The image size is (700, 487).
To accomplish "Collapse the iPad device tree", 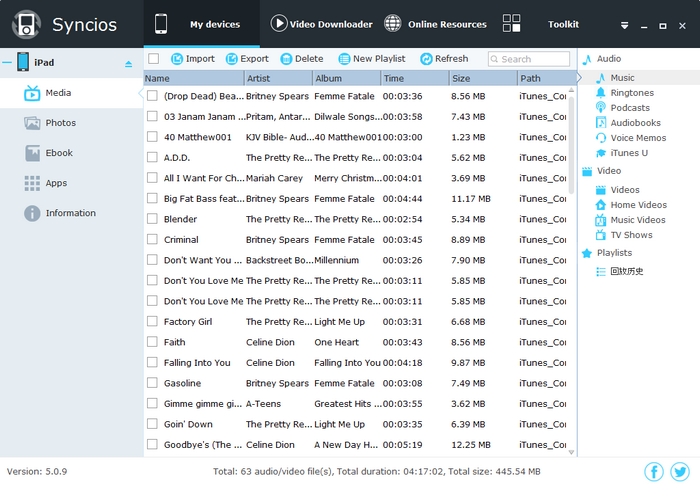I will click(7, 62).
